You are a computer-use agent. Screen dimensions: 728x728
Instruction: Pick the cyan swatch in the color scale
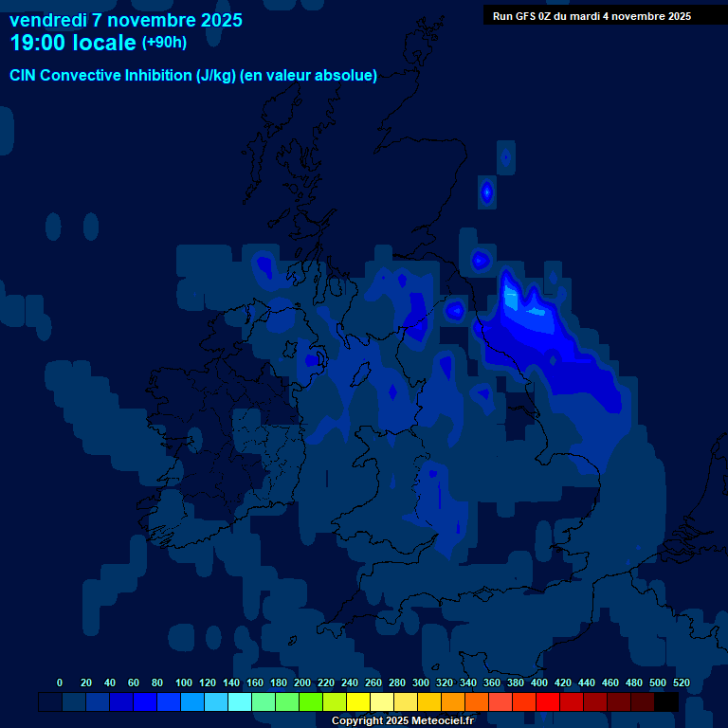point(240,701)
